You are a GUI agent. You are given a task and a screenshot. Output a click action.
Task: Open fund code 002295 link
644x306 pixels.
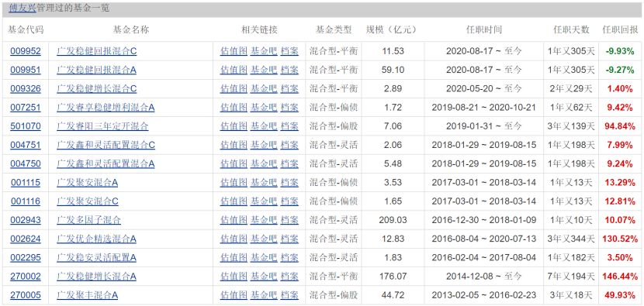pos(26,258)
